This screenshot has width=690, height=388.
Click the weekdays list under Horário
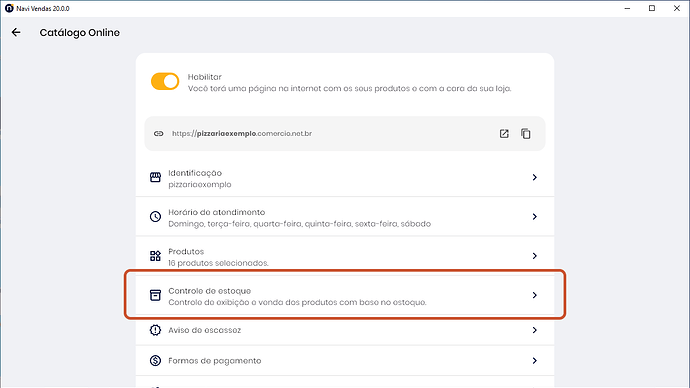[300, 224]
